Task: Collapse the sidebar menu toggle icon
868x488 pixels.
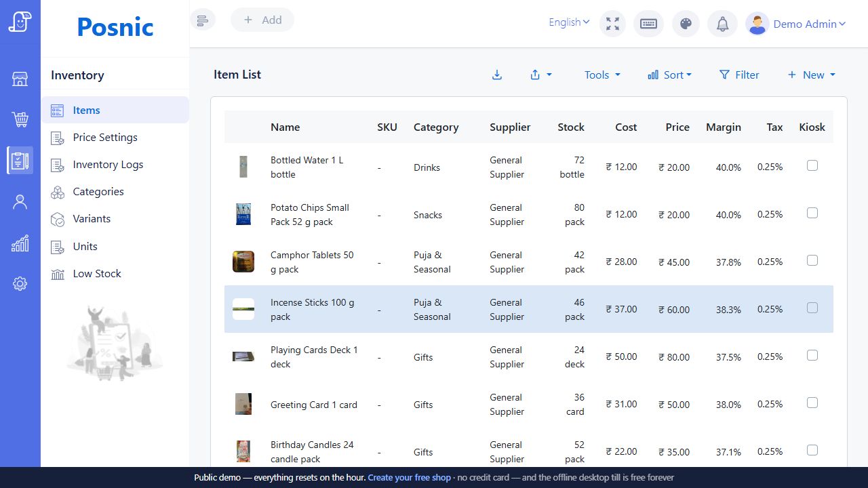Action: (203, 20)
